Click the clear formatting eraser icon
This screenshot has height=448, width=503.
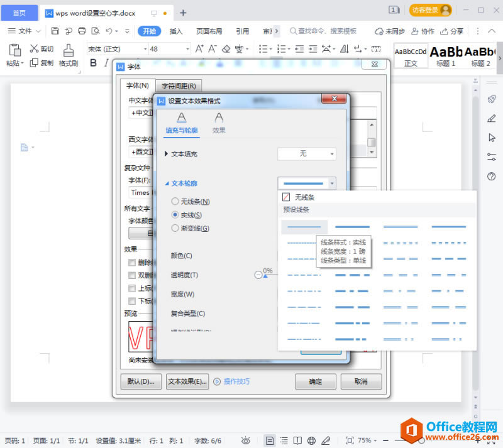pos(226,49)
